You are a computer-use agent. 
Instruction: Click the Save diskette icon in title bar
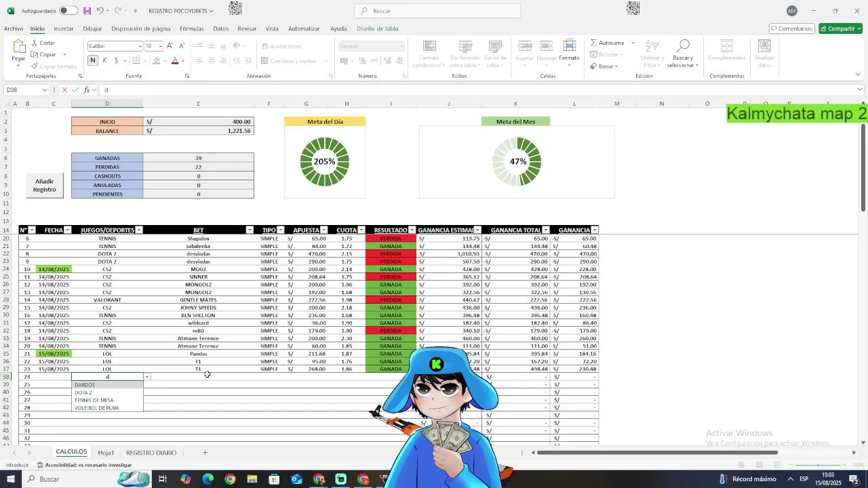coord(87,11)
